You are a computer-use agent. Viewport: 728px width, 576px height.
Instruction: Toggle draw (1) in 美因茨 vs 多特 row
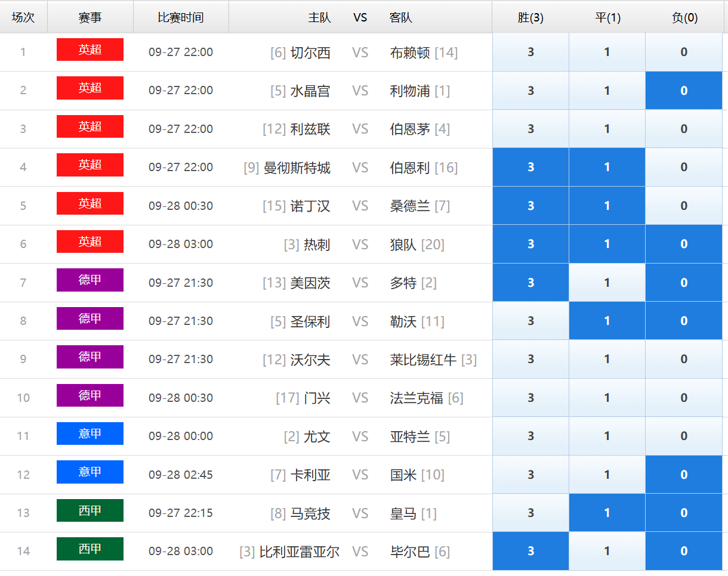click(x=607, y=283)
